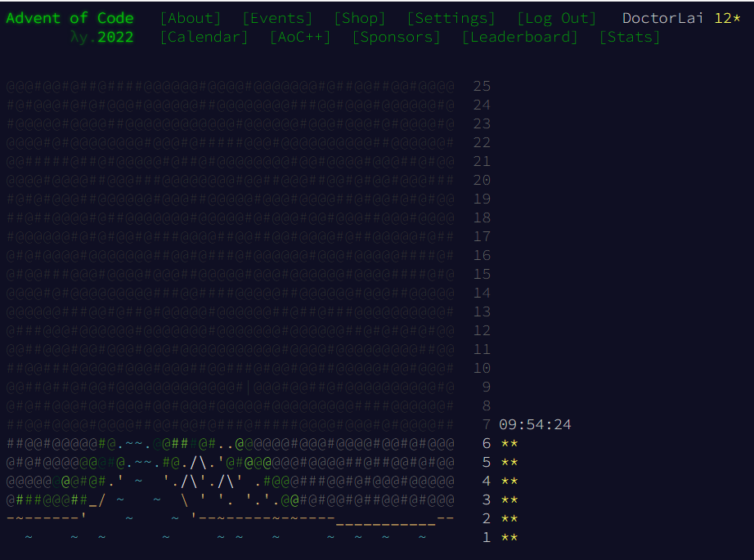Open the [About] page

191,18
